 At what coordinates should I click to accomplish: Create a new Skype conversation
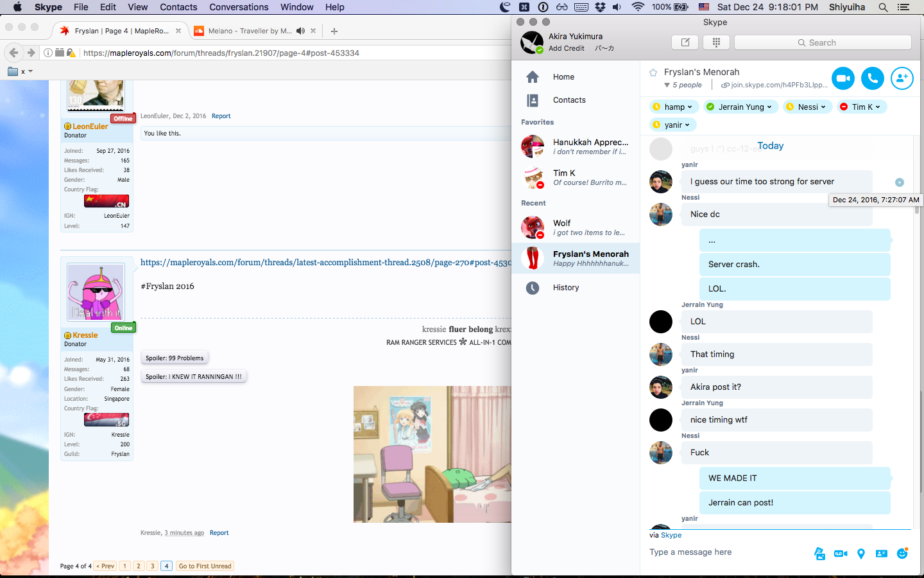pos(685,42)
